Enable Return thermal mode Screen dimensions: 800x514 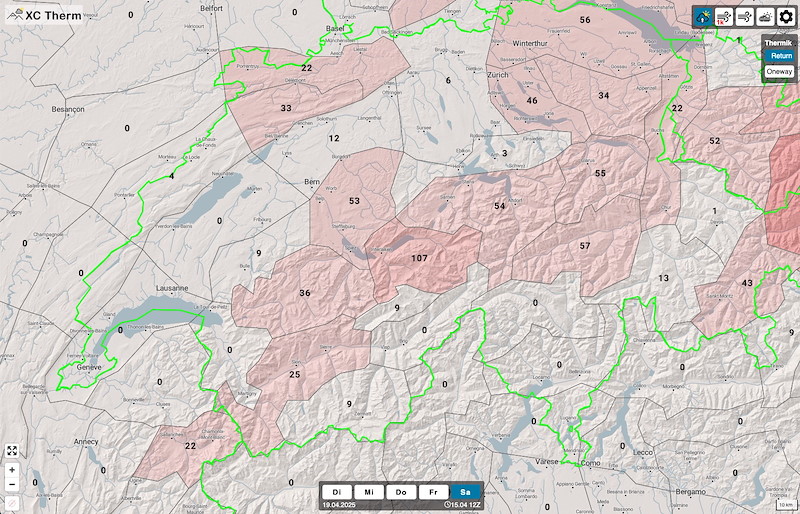coord(779,57)
